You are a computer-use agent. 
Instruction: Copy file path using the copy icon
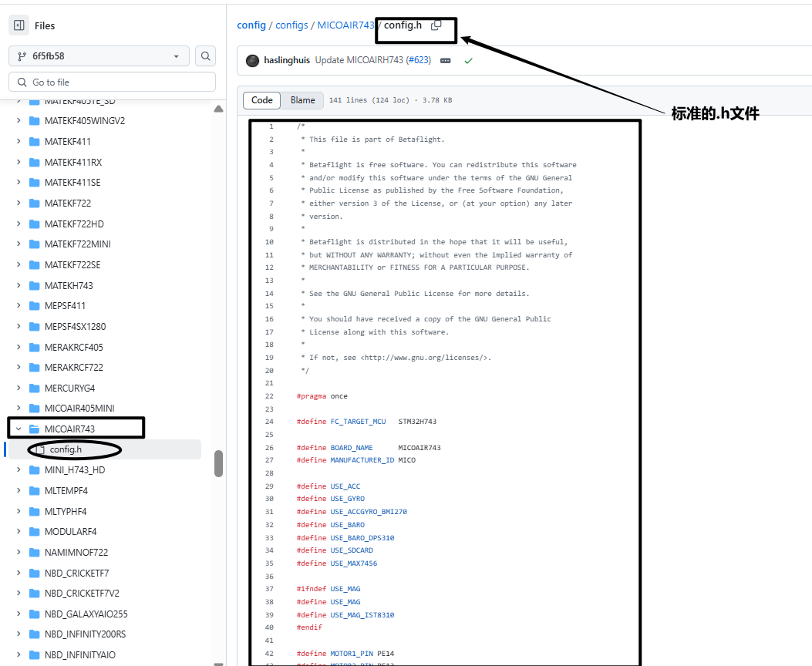tap(436, 25)
